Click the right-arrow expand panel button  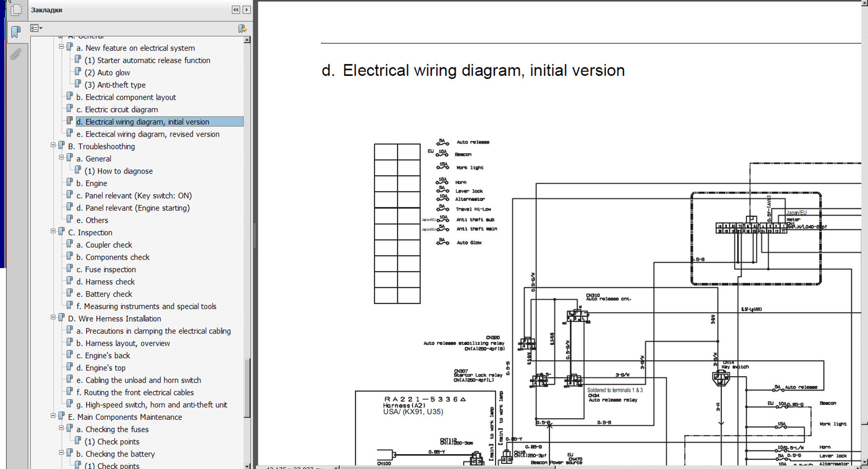pyautogui.click(x=246, y=9)
